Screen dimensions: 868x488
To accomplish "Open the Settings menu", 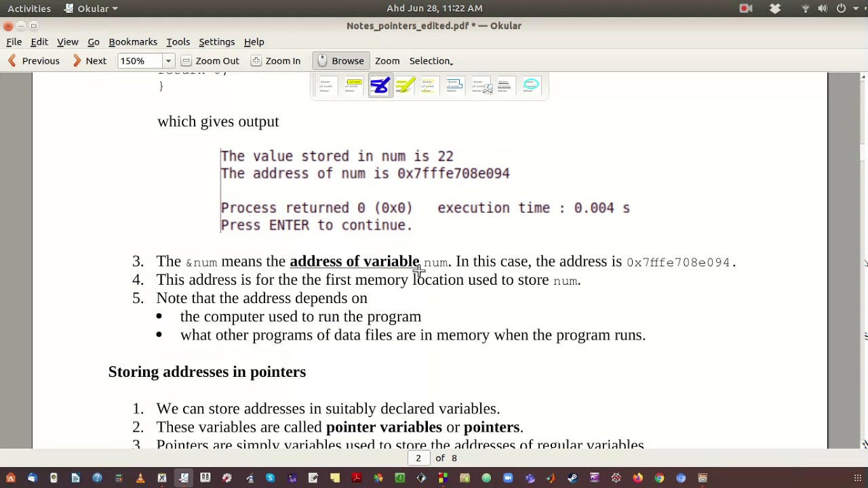I will point(217,42).
